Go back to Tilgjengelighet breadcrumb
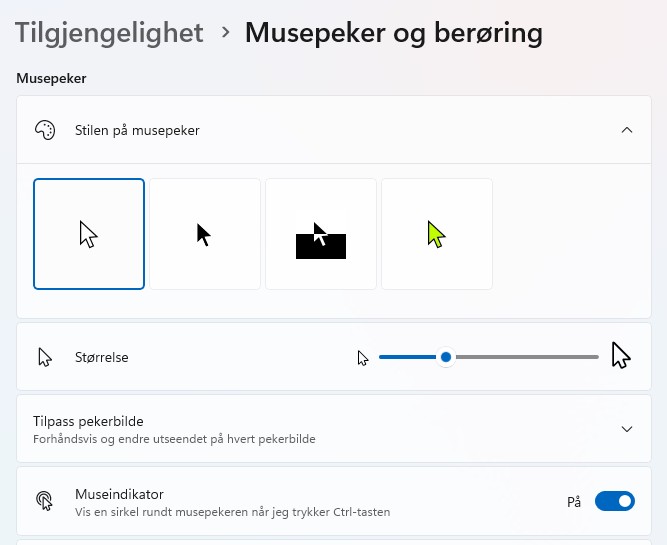The height and width of the screenshot is (545, 667). coord(109,33)
